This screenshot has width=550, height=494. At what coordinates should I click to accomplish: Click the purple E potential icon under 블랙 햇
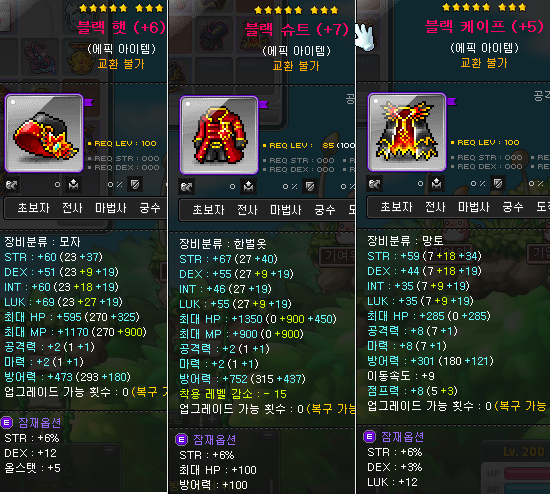point(7,423)
